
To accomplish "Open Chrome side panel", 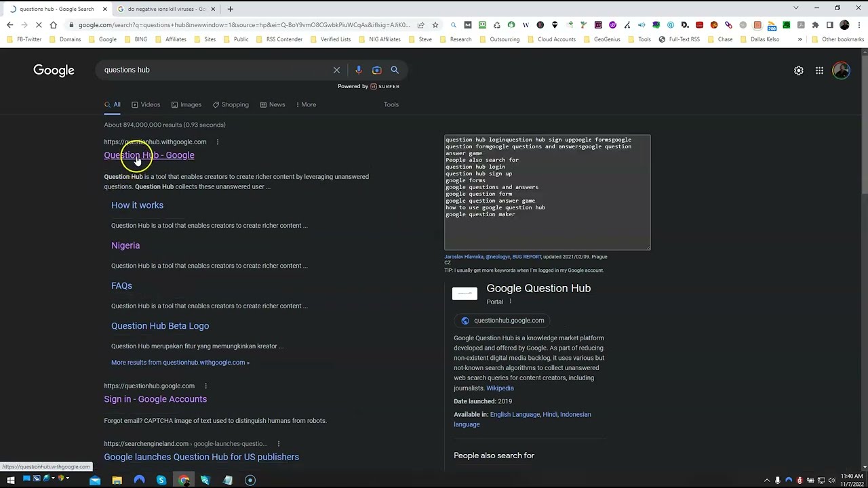I will (829, 25).
